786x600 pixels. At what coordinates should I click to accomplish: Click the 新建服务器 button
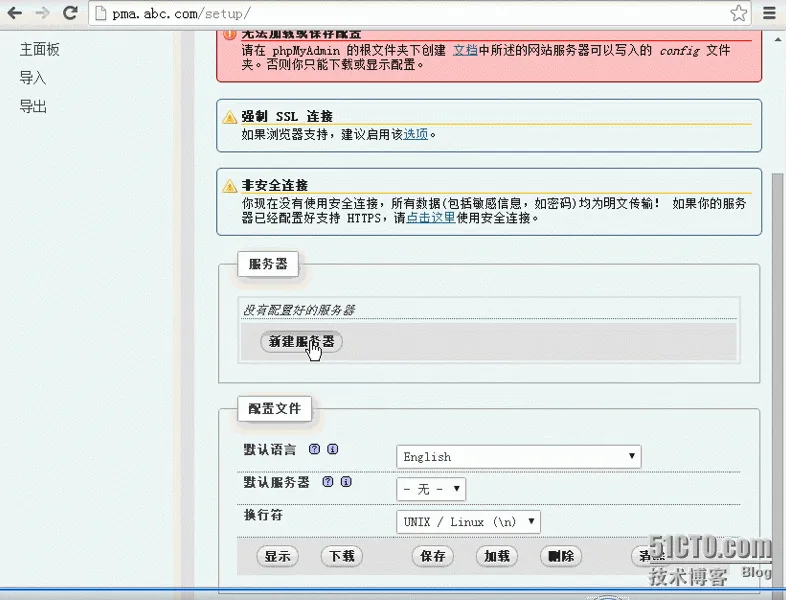(301, 341)
